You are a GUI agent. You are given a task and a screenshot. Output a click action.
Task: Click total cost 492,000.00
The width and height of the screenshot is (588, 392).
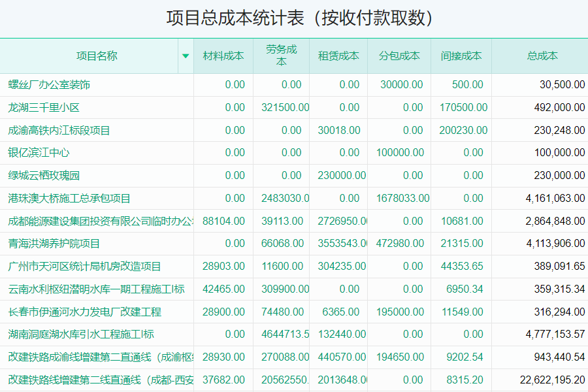pos(559,108)
